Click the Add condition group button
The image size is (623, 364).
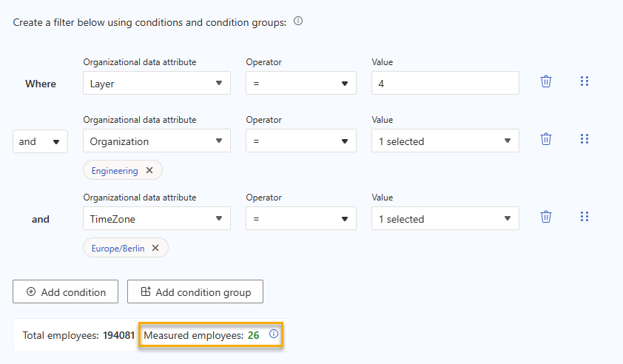point(195,292)
